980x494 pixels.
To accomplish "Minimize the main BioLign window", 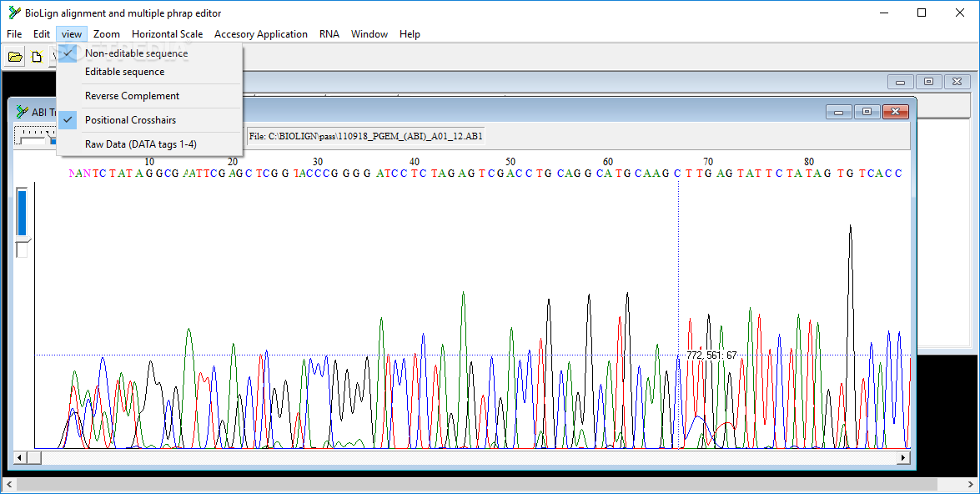I will (x=884, y=13).
